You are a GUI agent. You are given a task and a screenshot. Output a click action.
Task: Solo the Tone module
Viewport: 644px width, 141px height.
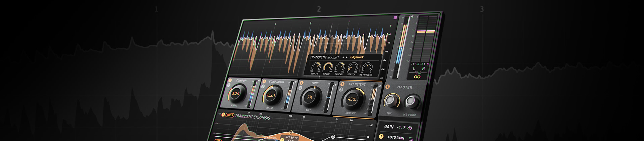tap(301, 88)
